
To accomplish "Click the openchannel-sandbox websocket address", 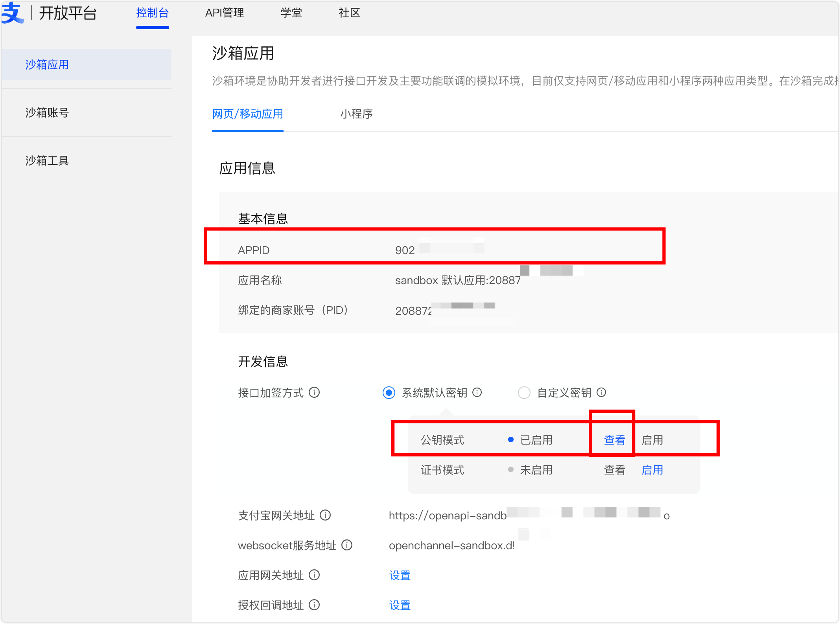I will 451,545.
